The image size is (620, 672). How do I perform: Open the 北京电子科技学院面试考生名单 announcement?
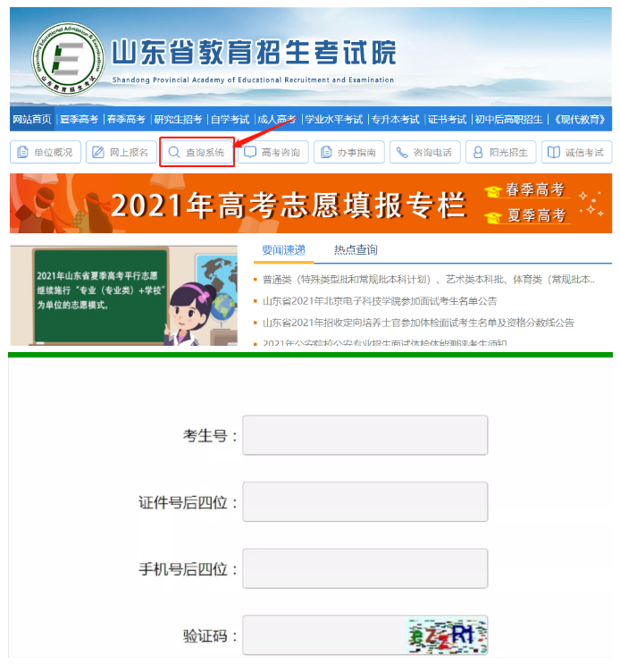tap(380, 301)
